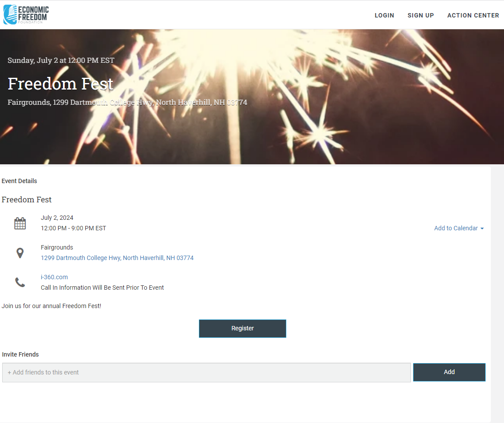Focus the Add friends to this event field
Viewport: 504px width, 423px height.
tap(206, 373)
